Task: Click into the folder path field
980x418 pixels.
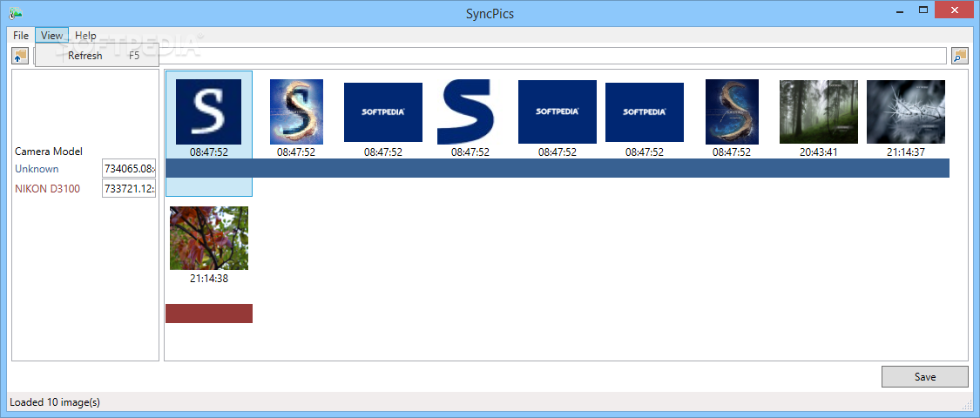Action: 490,56
